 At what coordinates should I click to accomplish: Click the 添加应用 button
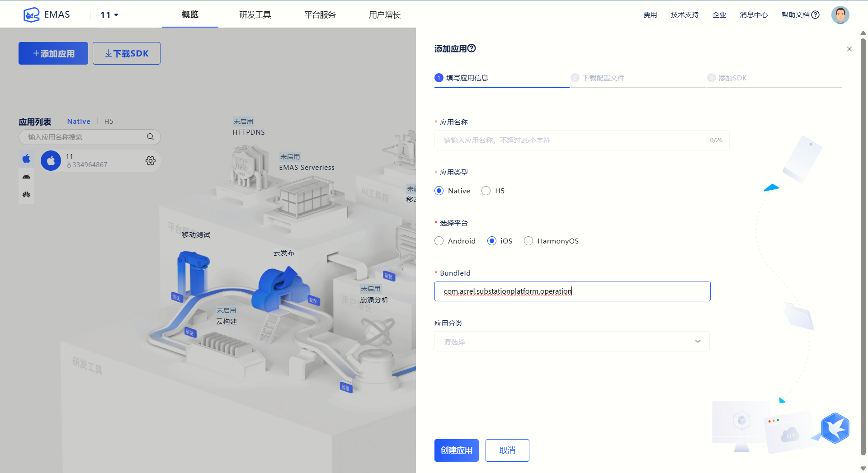coord(53,53)
